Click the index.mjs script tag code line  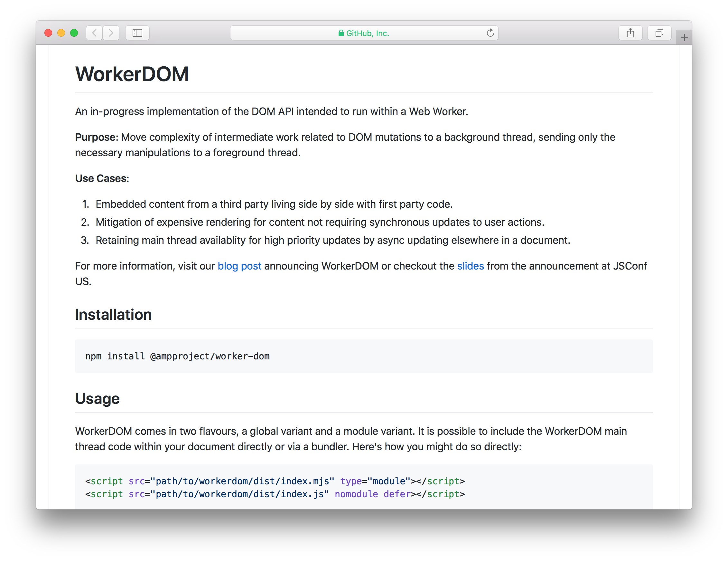[275, 481]
